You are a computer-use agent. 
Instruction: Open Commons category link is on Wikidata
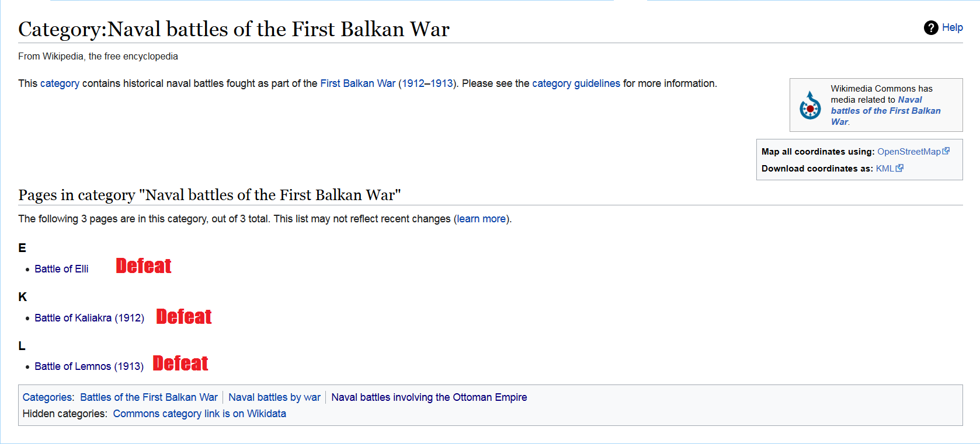coord(200,414)
